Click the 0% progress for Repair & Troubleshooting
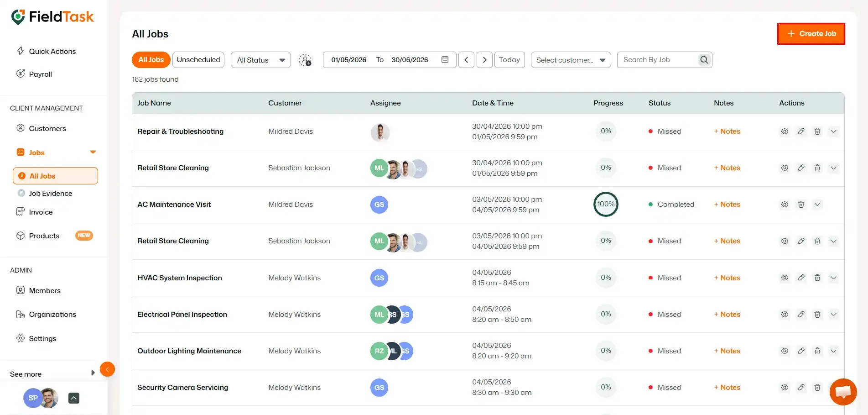Viewport: 868px width, 415px height. [x=606, y=131]
